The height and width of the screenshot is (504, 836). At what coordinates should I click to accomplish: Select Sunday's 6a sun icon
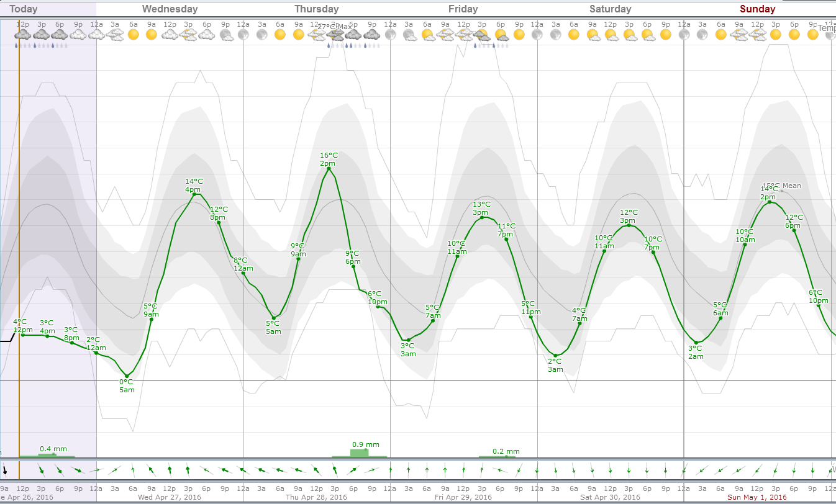720,35
